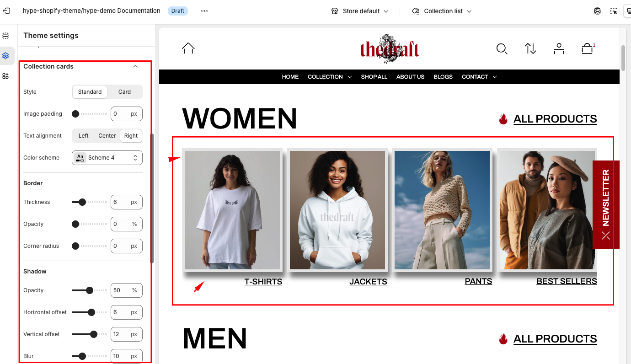Open the three-dot more actions menu

(204, 11)
